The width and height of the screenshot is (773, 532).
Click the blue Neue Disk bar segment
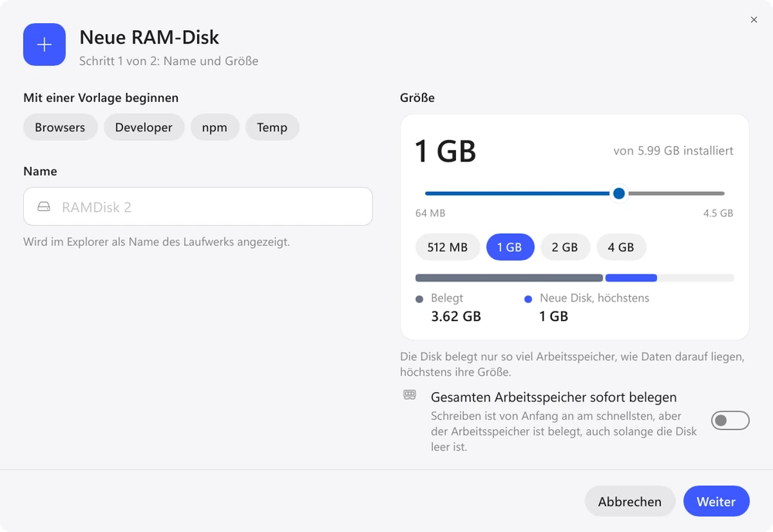pos(631,278)
